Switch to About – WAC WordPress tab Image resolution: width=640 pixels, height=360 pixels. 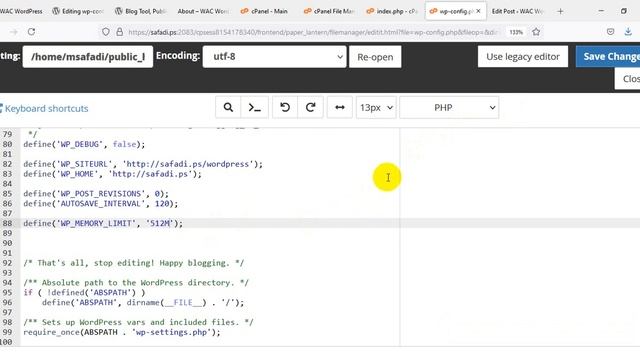click(x=203, y=11)
